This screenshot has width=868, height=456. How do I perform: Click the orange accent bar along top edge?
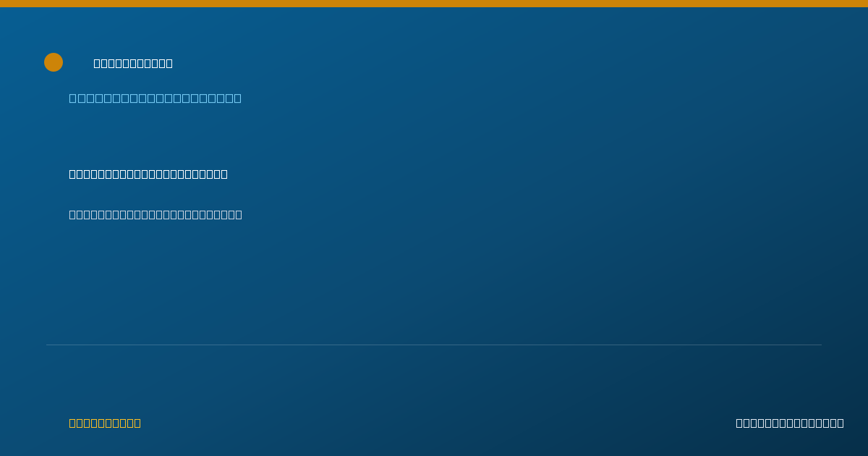tap(434, 4)
